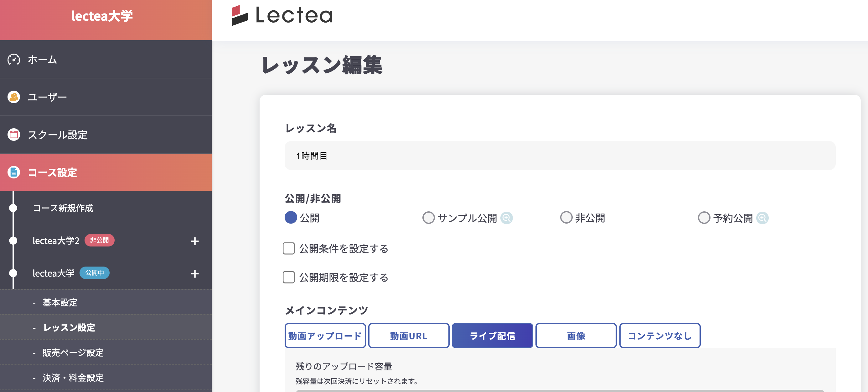Enable the 公開条件を設定する checkbox
The image size is (868, 392).
click(289, 249)
